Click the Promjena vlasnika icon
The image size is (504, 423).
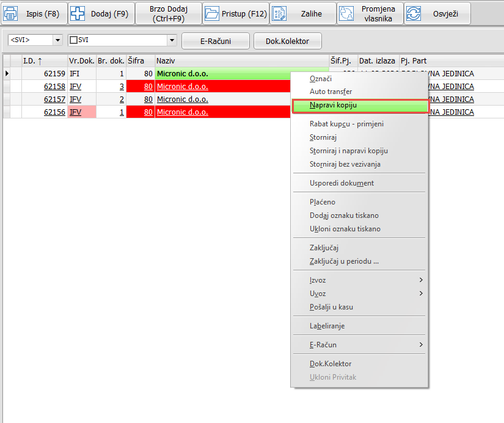(x=346, y=13)
